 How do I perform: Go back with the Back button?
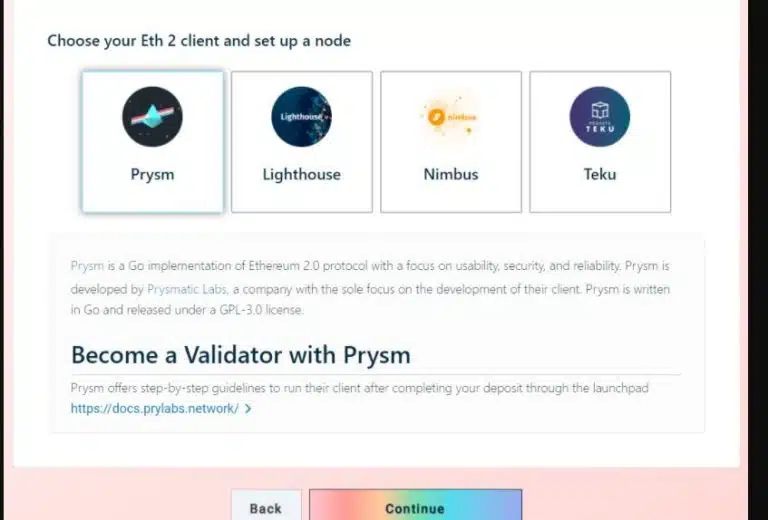[x=266, y=507]
